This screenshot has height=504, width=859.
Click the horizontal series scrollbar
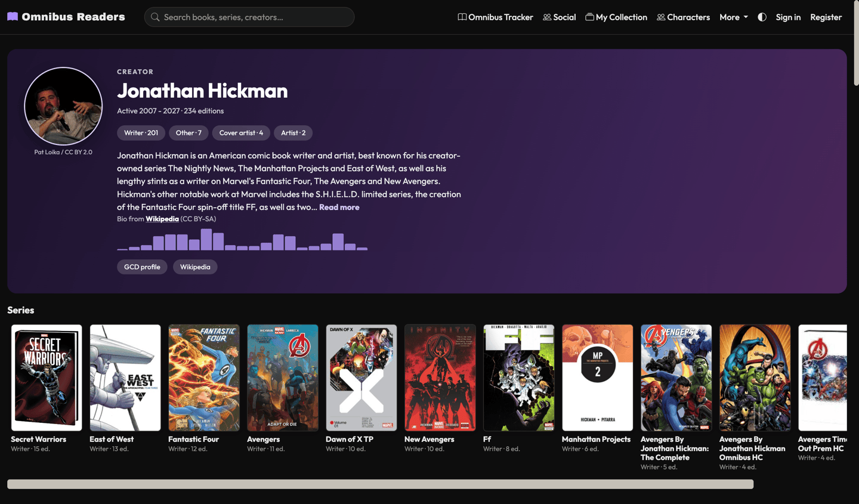coord(381,484)
